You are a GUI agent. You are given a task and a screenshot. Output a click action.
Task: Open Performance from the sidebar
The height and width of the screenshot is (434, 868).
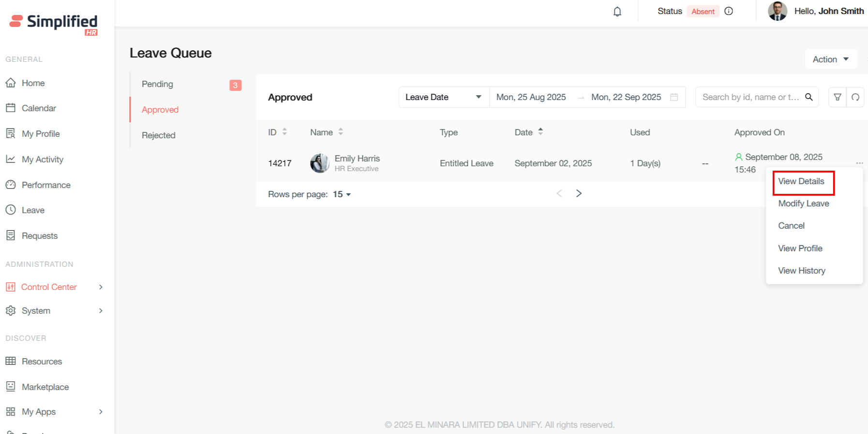[46, 185]
